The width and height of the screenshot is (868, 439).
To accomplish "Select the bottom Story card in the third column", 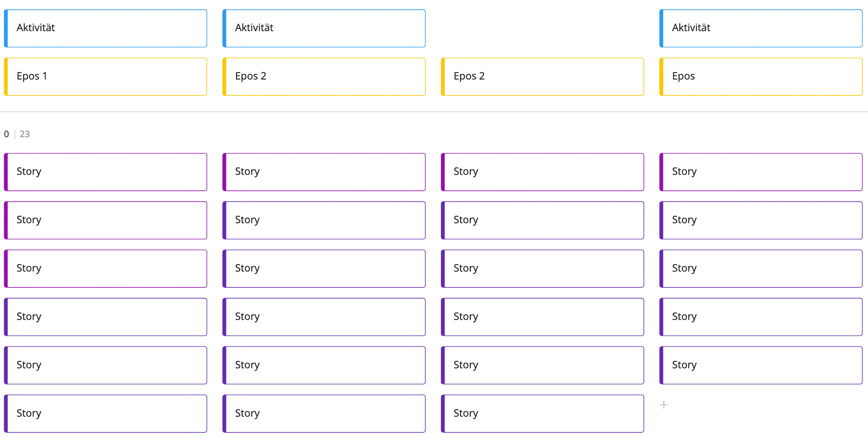I will [542, 413].
